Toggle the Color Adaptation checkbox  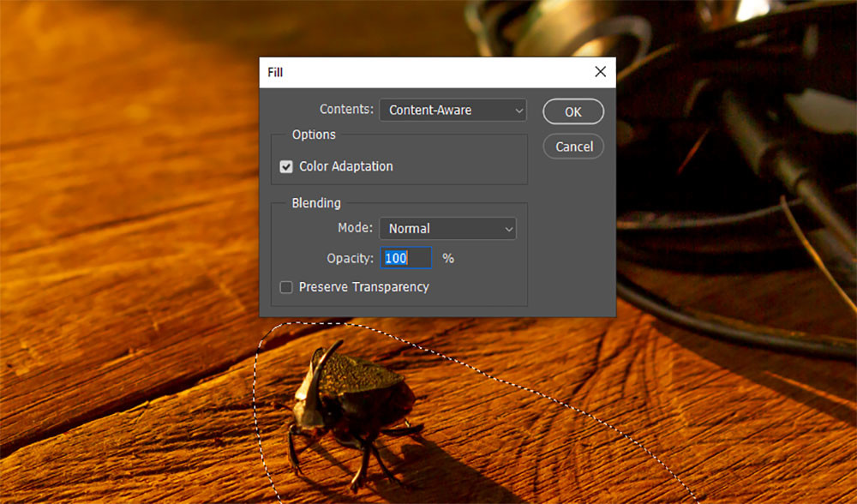pos(286,167)
